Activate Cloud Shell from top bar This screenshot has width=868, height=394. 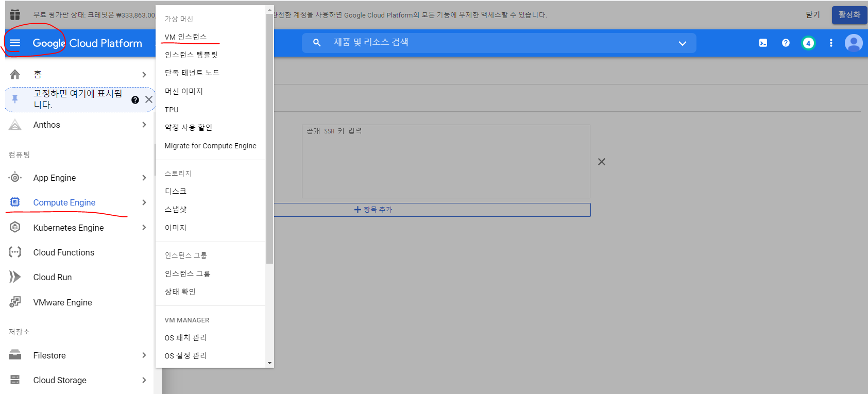763,43
